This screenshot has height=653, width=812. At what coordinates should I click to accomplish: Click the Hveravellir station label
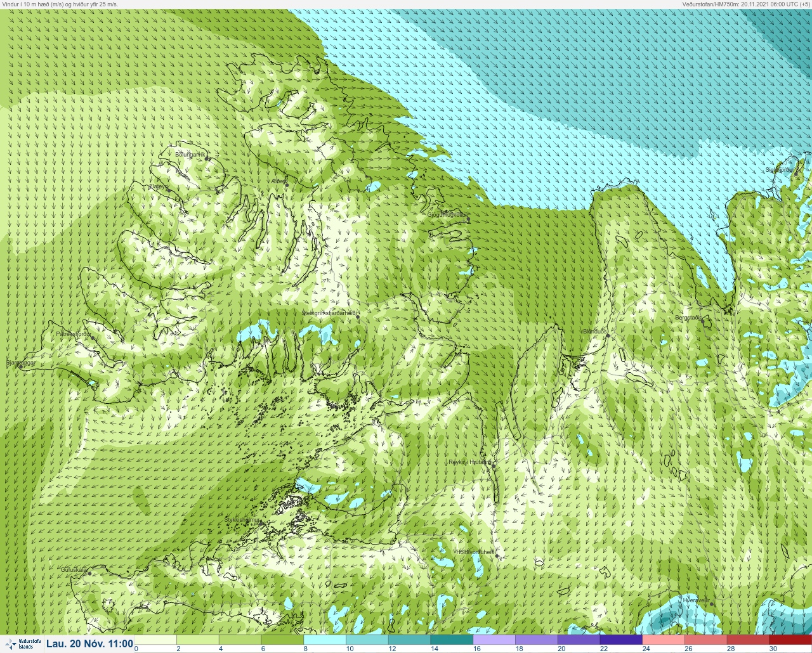click(695, 600)
